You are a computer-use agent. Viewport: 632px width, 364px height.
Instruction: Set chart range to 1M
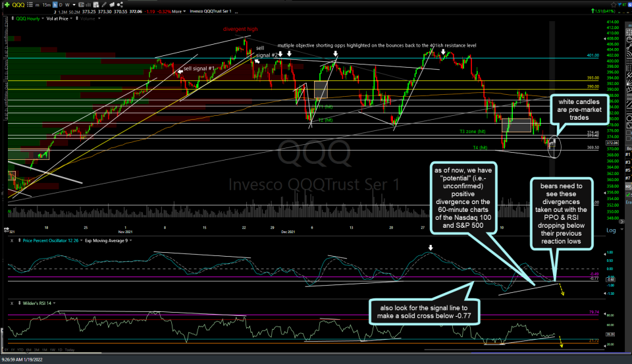click(44, 350)
